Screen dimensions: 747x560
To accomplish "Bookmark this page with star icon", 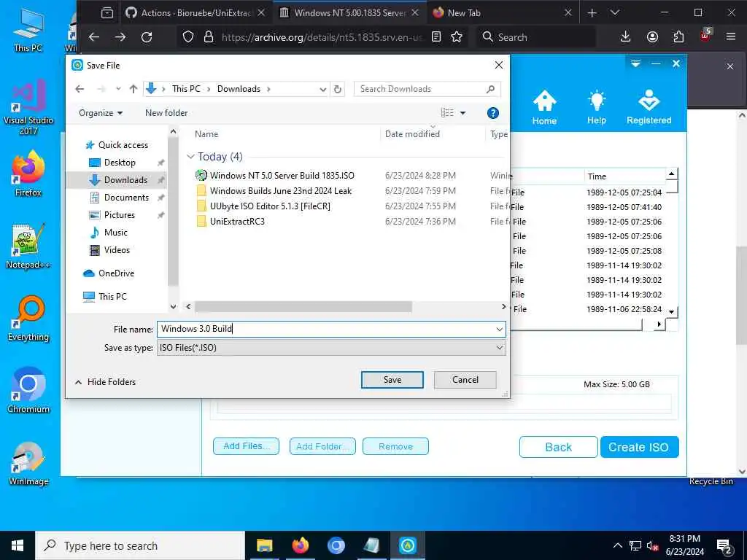I will [457, 37].
